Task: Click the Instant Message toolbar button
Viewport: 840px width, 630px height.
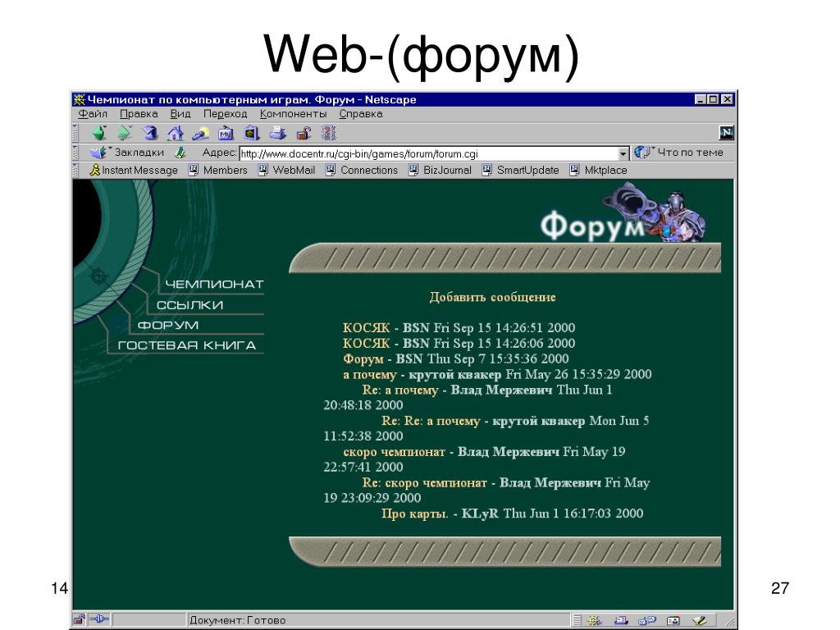Action: coord(134,170)
